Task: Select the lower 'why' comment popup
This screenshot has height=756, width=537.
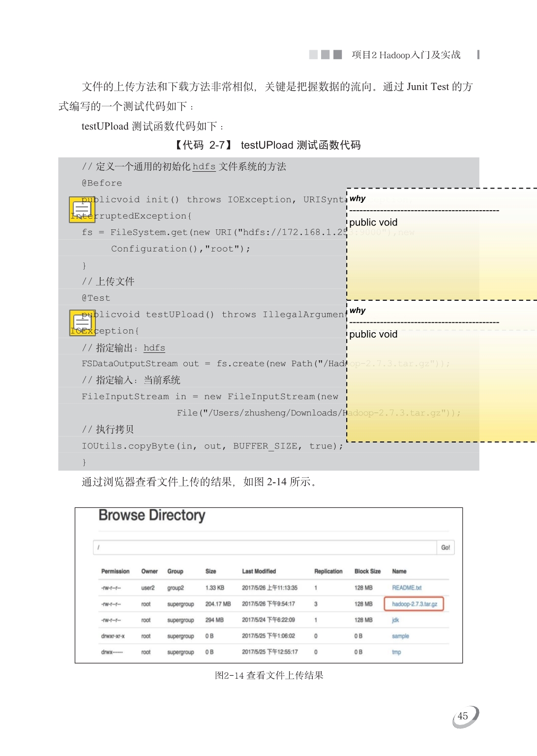Action: (x=441, y=371)
